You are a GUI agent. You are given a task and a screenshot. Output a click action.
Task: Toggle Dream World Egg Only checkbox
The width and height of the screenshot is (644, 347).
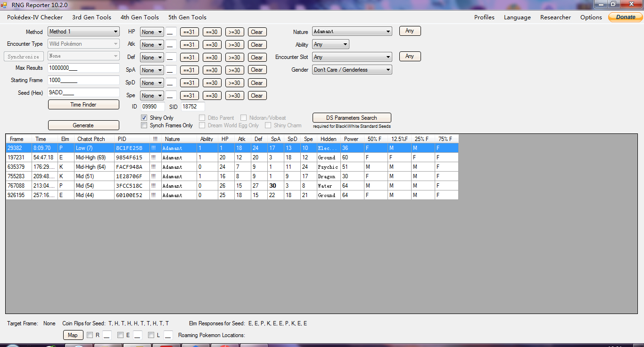pos(202,125)
